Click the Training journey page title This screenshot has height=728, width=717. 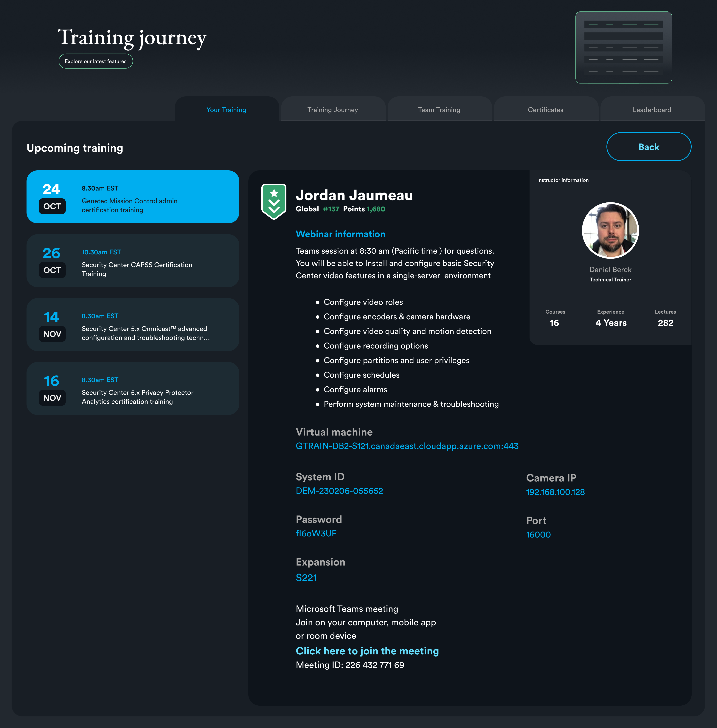click(x=132, y=38)
